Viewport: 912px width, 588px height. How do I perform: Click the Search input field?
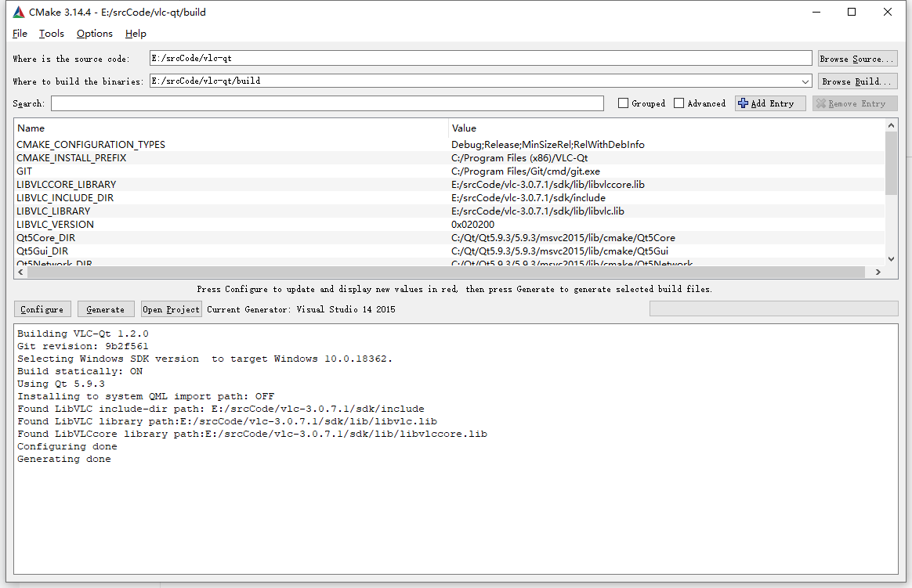328,103
